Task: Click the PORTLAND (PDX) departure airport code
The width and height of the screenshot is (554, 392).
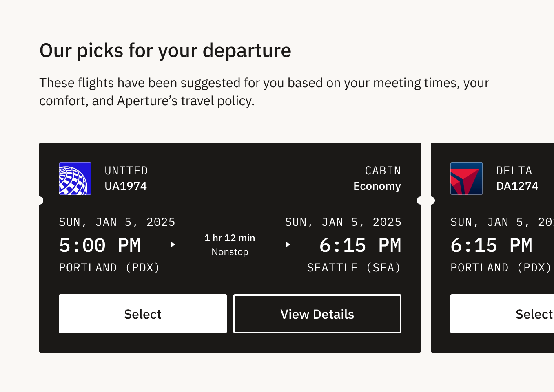Action: coord(109,268)
